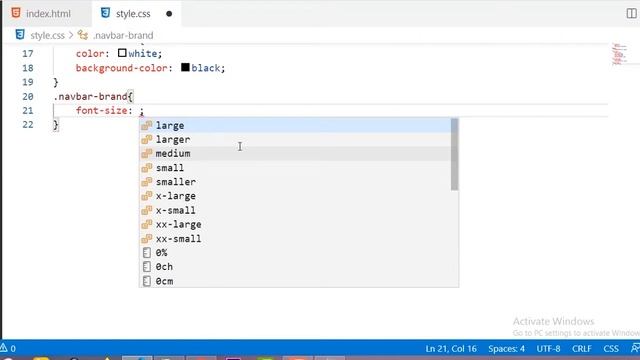Click line number 20 in gutter
The height and width of the screenshot is (360, 640).
tap(28, 96)
